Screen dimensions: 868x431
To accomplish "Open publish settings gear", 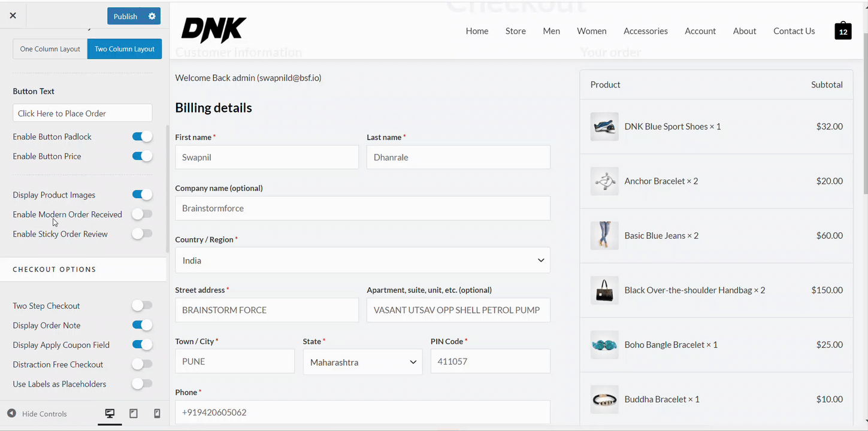I will (x=152, y=16).
